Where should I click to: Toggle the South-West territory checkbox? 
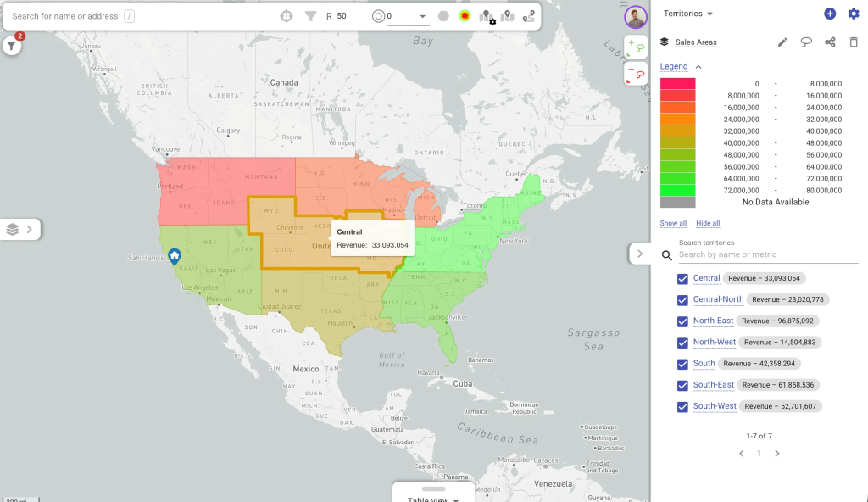click(682, 407)
